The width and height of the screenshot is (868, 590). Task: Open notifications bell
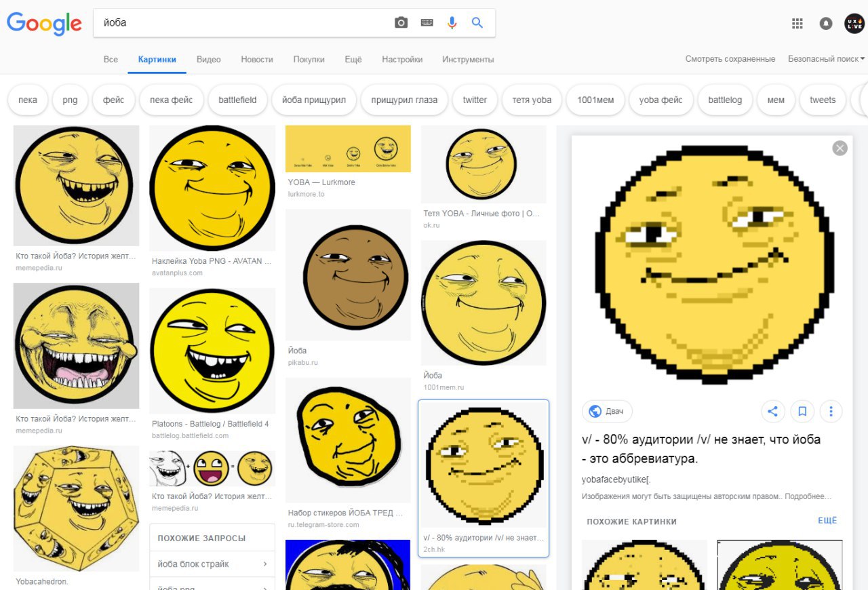tap(825, 24)
